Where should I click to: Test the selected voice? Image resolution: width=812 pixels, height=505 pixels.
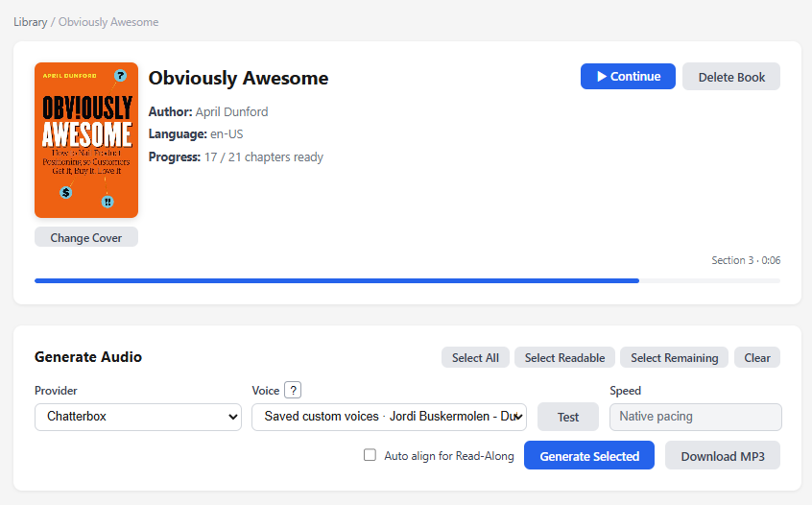567,417
